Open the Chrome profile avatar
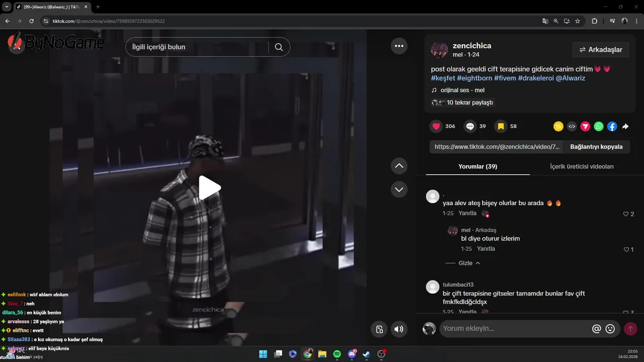 (x=624, y=21)
